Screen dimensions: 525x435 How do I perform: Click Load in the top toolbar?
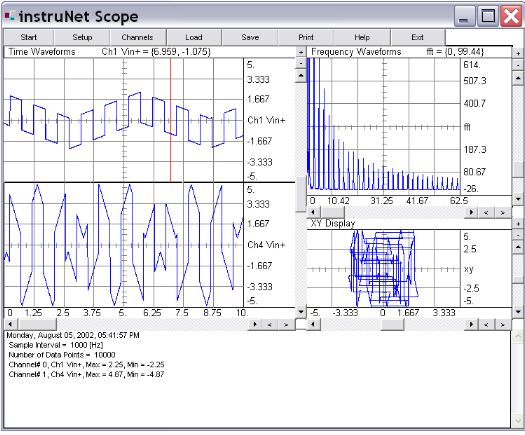tap(194, 37)
